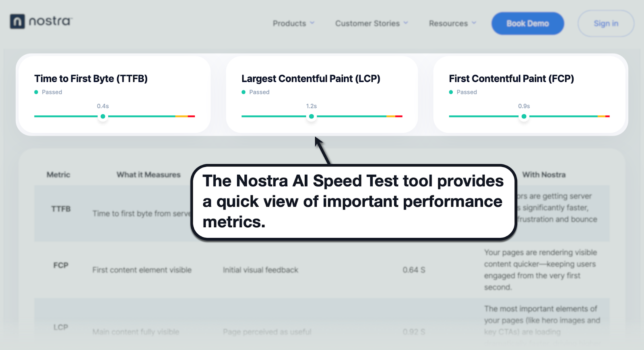Viewport: 644px width, 350px height.
Task: Select the First Contentful Paint (FCP) heading
Action: point(512,78)
